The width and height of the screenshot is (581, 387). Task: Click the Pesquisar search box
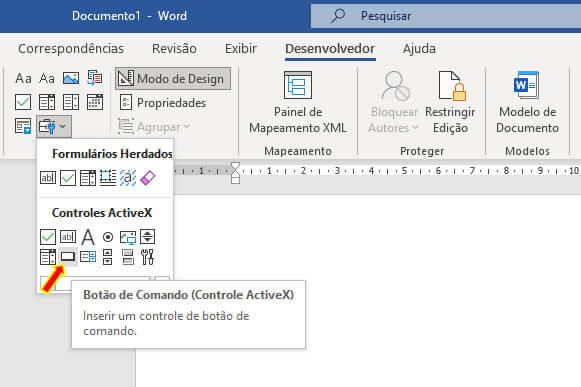point(446,16)
